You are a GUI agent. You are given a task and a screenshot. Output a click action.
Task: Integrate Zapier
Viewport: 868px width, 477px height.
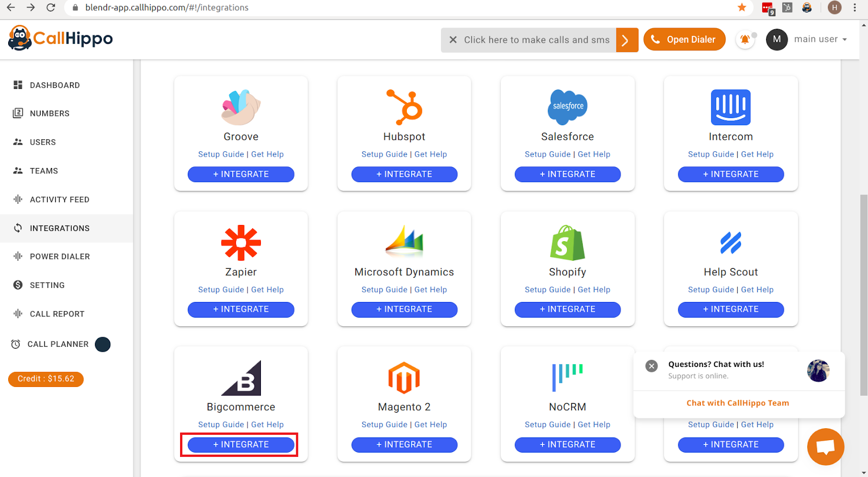[241, 310]
